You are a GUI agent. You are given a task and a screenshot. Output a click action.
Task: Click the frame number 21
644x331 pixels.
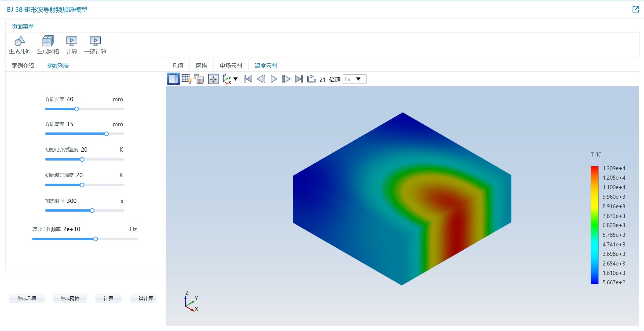point(322,80)
